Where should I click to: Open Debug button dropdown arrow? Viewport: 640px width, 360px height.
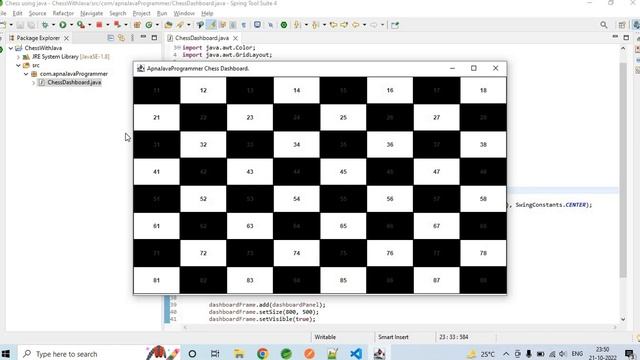pyautogui.click(x=53, y=25)
